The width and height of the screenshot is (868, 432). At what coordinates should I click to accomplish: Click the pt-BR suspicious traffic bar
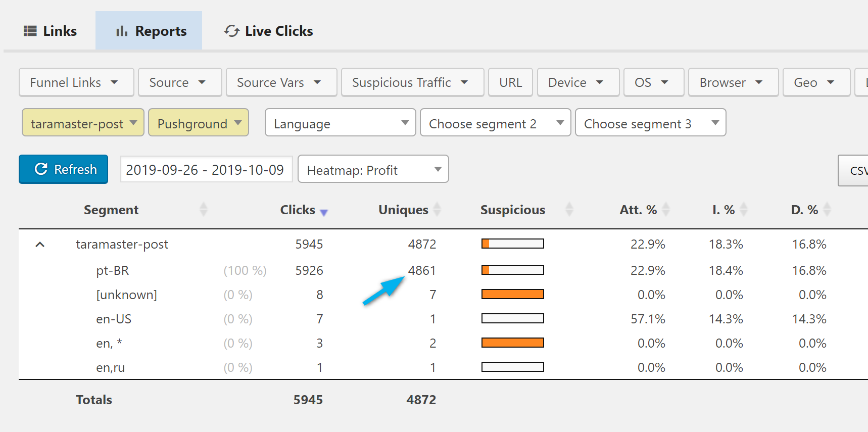(x=513, y=270)
